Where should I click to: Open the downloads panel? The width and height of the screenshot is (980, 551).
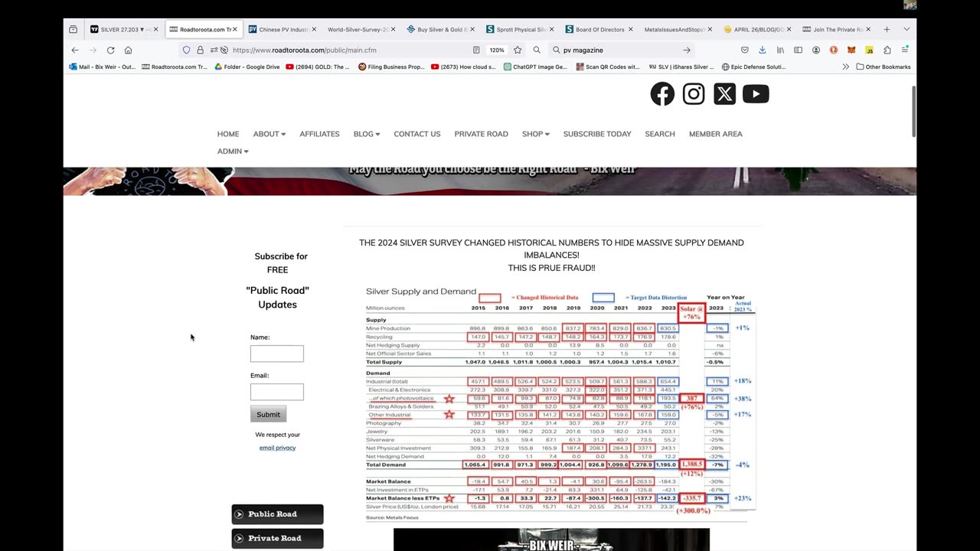point(762,50)
